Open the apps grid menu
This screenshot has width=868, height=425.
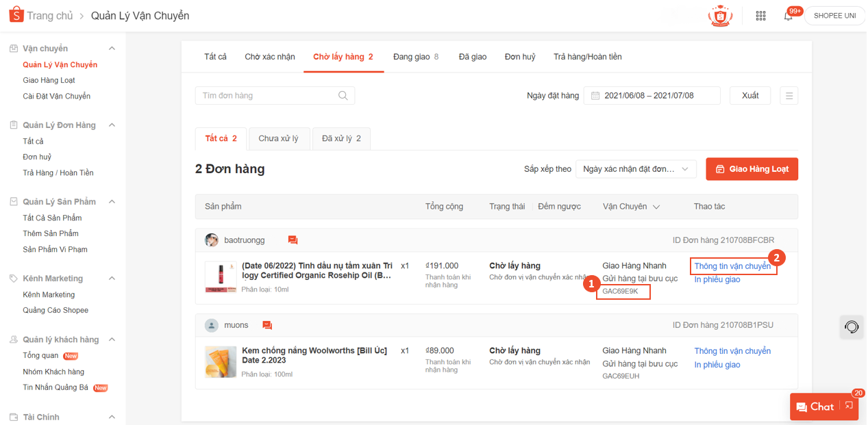(760, 16)
